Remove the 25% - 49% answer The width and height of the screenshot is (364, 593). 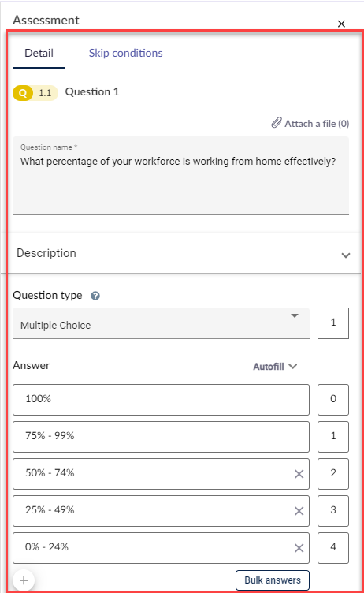pyautogui.click(x=299, y=511)
